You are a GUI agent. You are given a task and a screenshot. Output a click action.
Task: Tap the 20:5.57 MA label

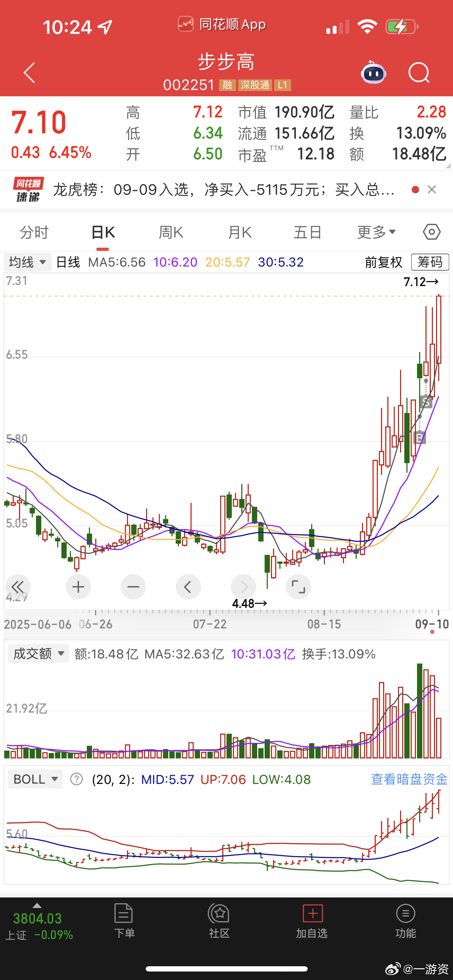[228, 262]
